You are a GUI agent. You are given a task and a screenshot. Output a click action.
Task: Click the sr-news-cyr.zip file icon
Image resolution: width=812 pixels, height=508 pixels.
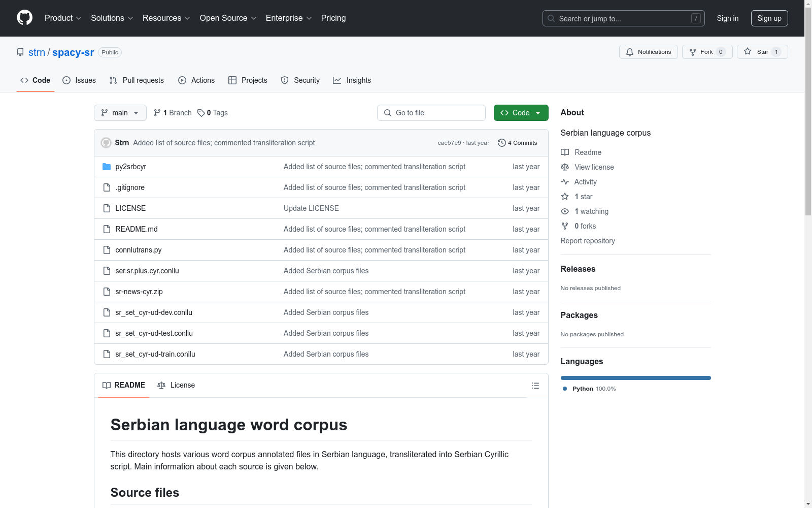point(107,292)
